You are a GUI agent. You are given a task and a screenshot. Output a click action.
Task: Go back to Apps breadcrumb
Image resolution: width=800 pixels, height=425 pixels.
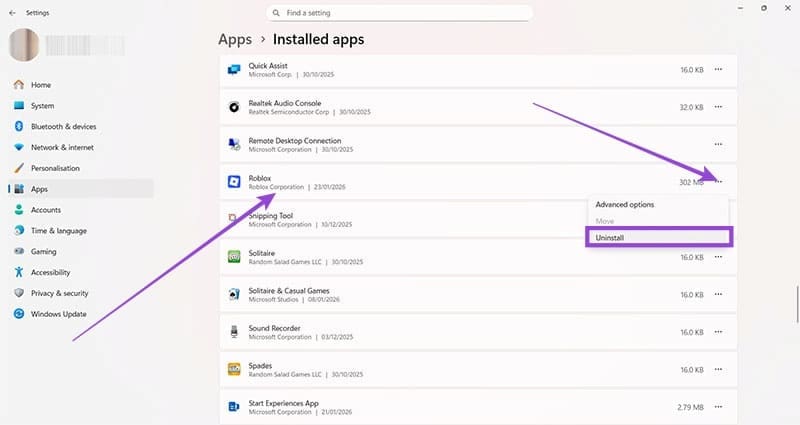tap(234, 40)
